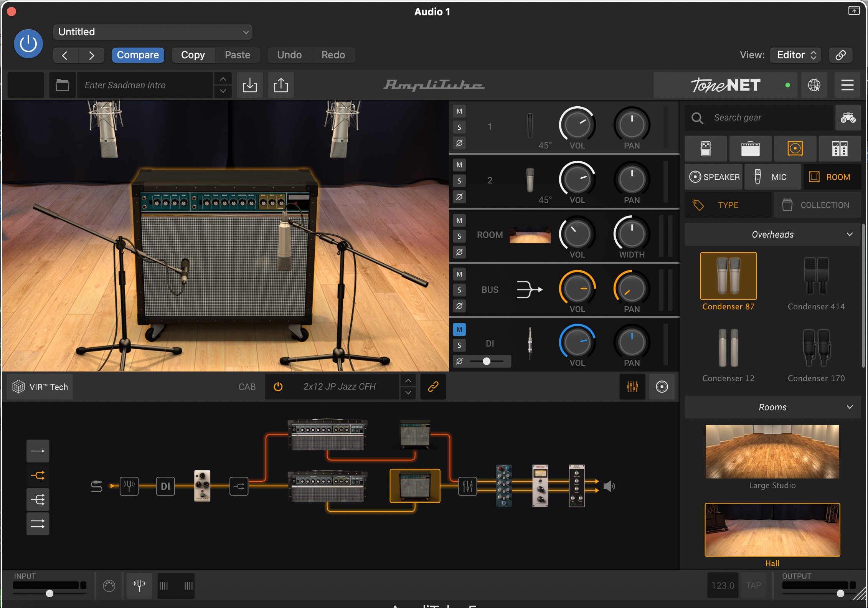Mute mic channel 1

point(459,111)
